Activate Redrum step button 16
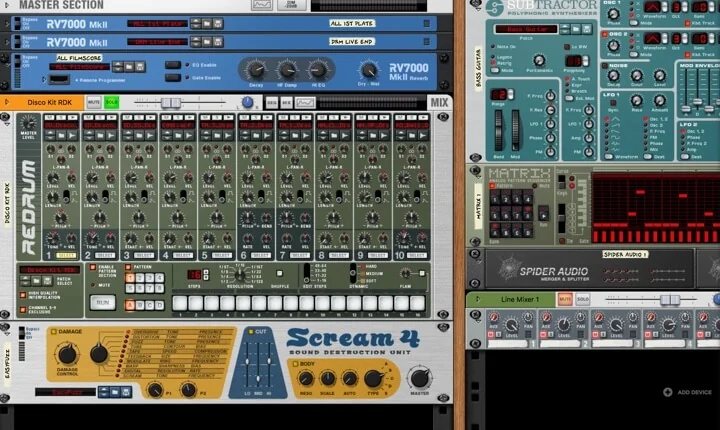 click(417, 304)
